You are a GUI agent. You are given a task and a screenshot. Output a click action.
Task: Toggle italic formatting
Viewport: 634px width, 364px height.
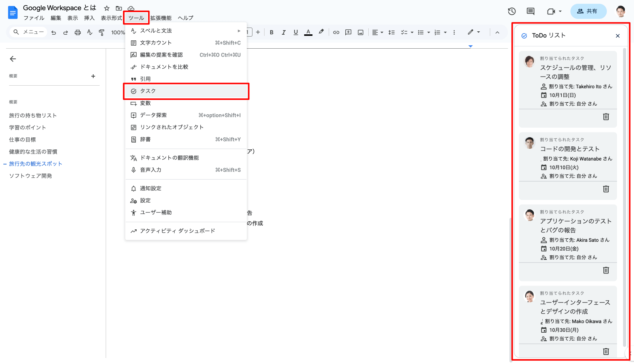pyautogui.click(x=283, y=32)
